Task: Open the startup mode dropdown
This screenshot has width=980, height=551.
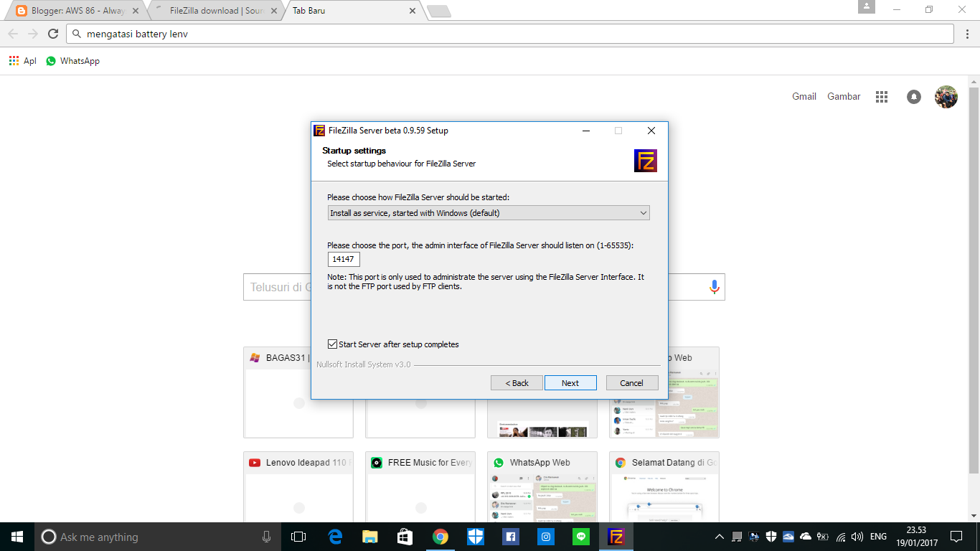Action: 489,213
